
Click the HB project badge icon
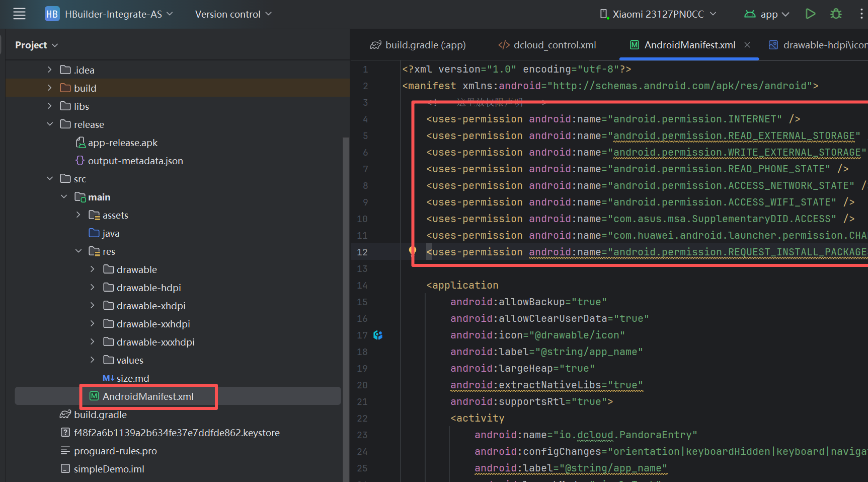(52, 14)
